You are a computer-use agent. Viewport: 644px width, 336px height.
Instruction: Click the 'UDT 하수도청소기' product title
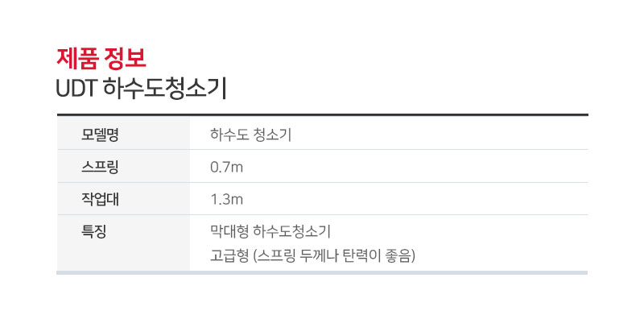pyautogui.click(x=142, y=89)
